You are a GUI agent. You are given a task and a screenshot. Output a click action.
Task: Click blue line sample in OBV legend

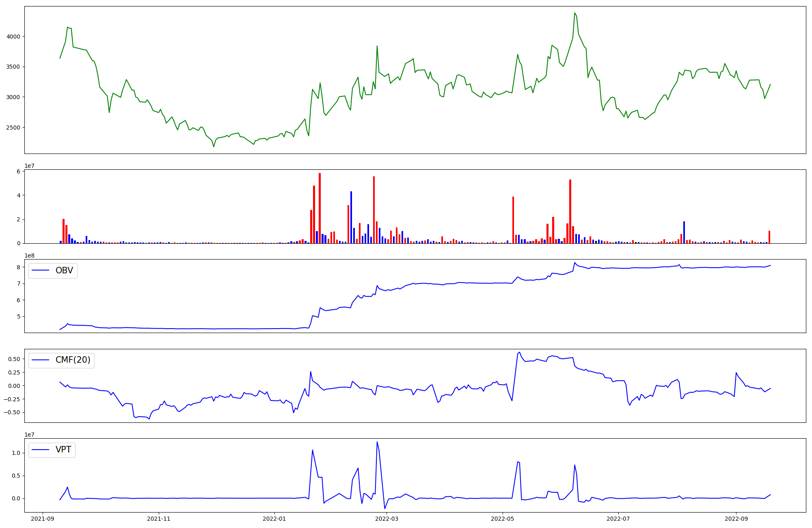[x=41, y=270]
